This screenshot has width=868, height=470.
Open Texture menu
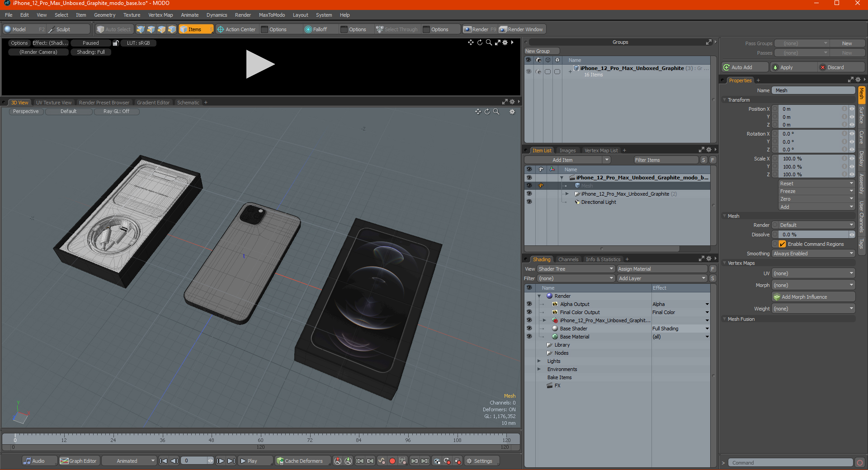[x=132, y=15]
